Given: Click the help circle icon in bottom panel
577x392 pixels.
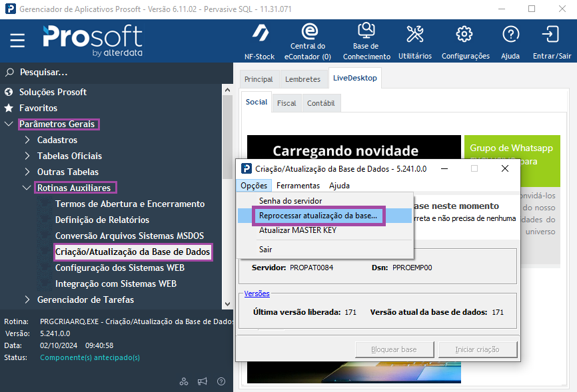Looking at the screenshot, I should (x=221, y=381).
